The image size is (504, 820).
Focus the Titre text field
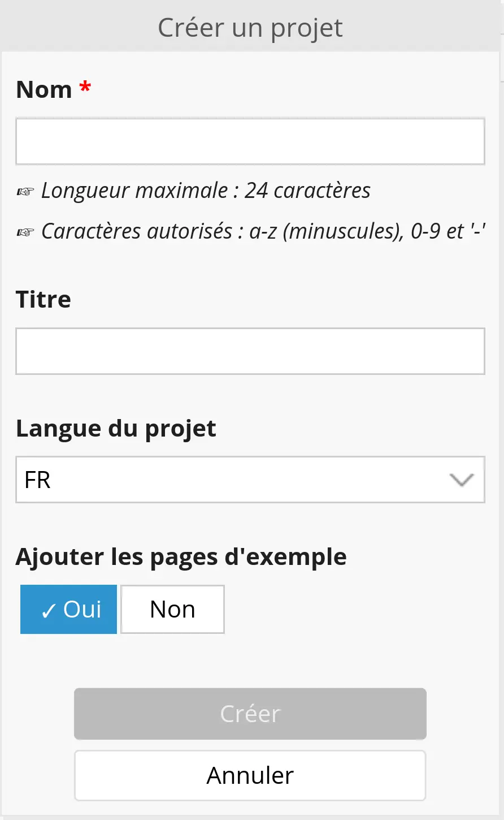pos(250,351)
